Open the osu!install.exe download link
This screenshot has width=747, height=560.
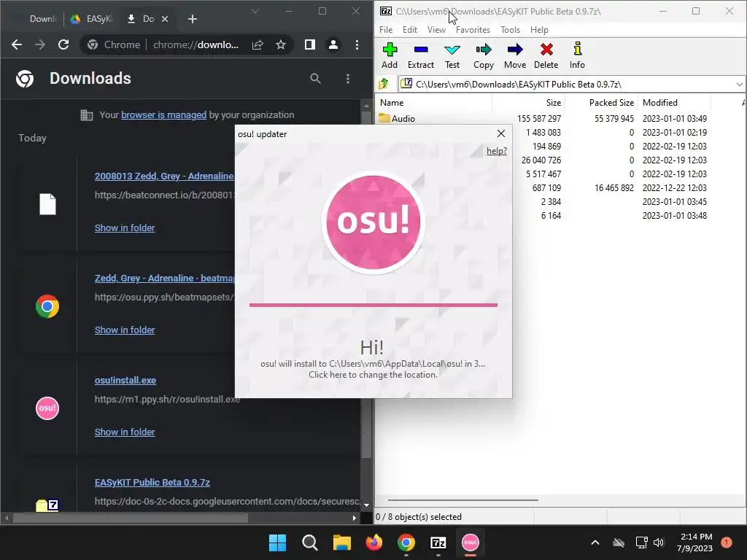click(x=125, y=381)
